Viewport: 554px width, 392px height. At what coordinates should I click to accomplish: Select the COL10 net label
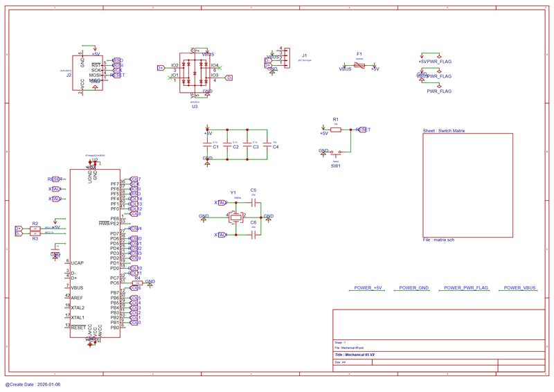134,268
